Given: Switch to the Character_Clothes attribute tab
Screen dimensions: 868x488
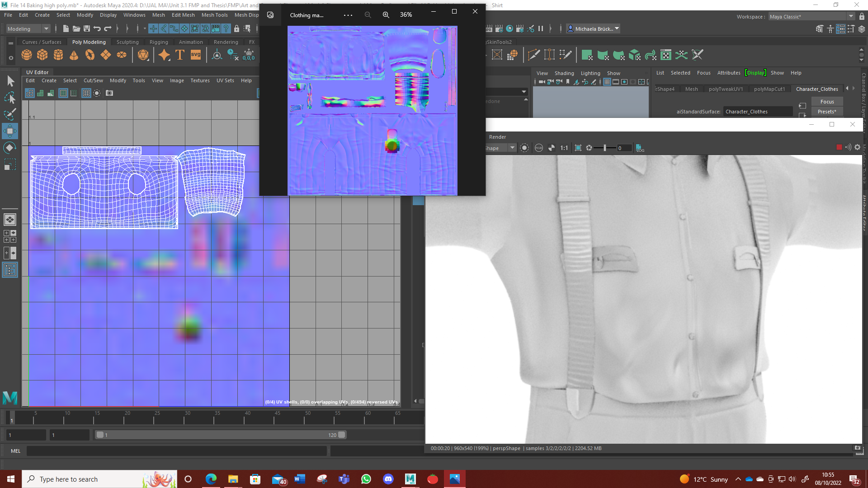Looking at the screenshot, I should tap(817, 89).
